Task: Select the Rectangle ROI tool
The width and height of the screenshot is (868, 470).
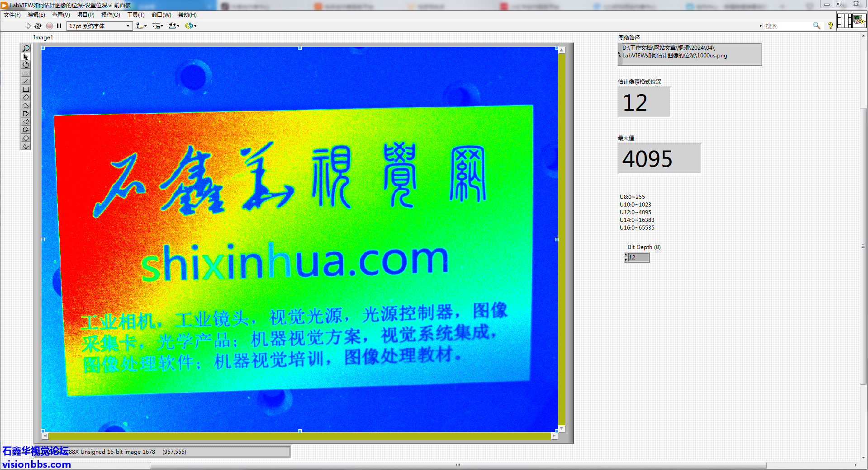Action: pos(26,89)
